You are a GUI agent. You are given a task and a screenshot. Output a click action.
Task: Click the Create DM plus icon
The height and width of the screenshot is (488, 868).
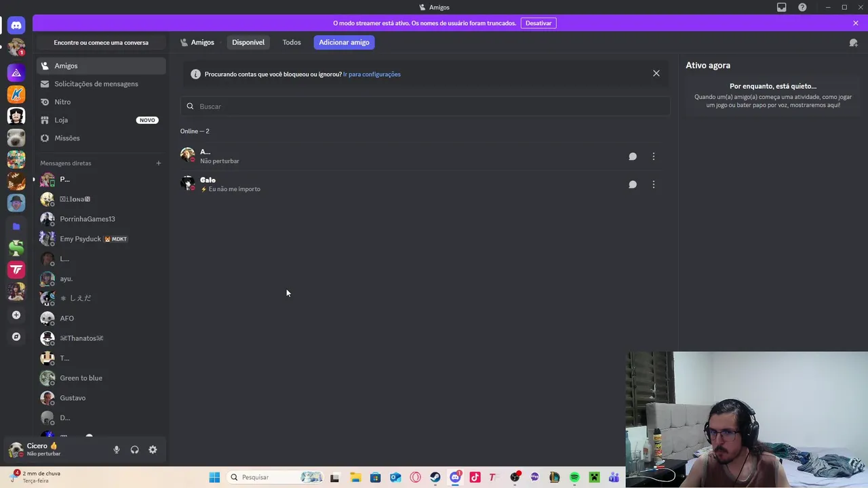point(159,163)
